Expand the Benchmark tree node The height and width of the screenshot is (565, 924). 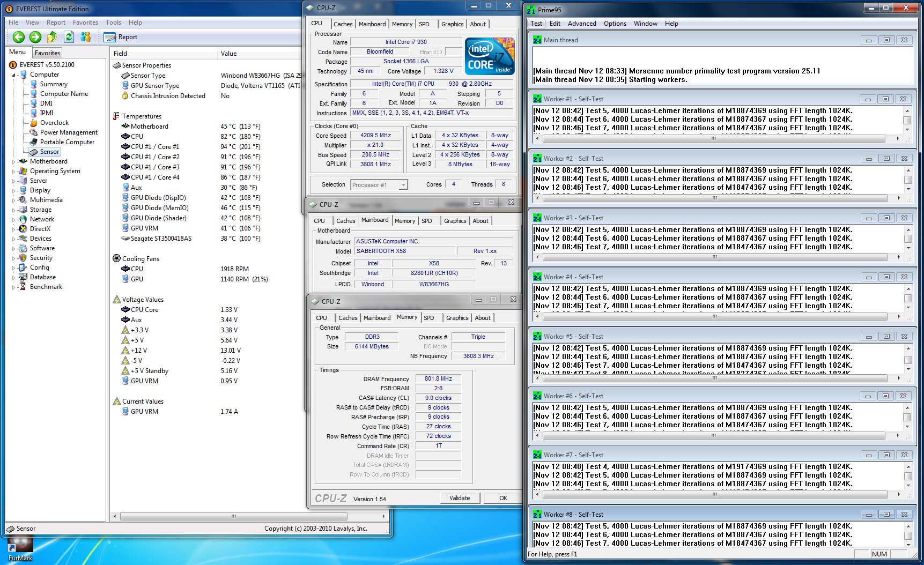point(14,287)
